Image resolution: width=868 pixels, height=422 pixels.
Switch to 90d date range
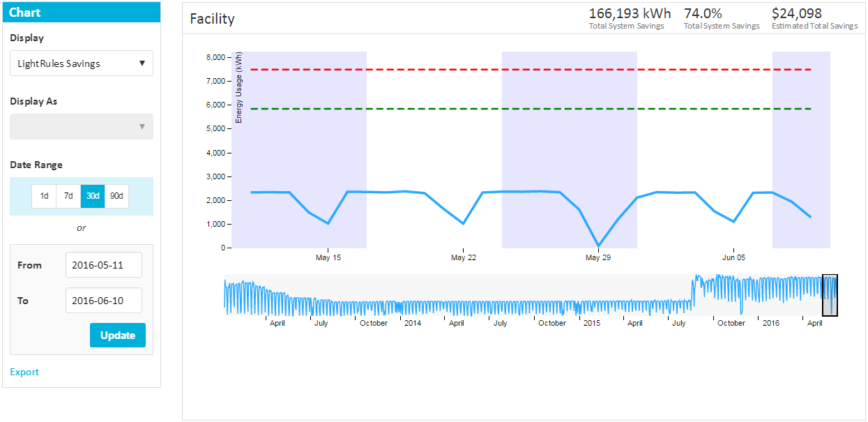[116, 196]
